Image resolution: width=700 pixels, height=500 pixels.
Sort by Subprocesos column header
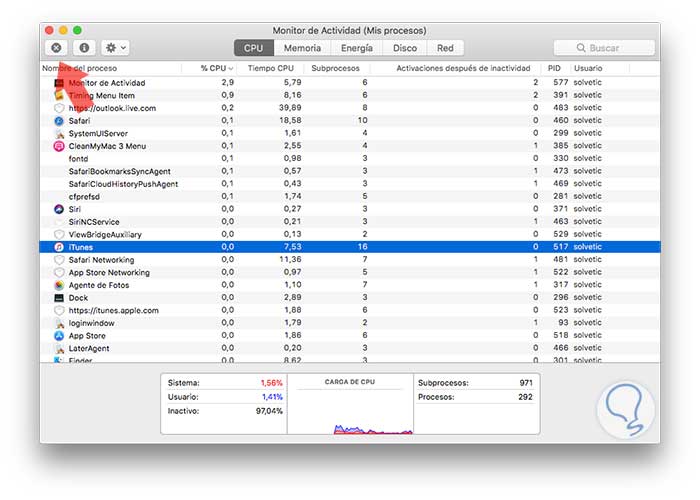tap(335, 68)
